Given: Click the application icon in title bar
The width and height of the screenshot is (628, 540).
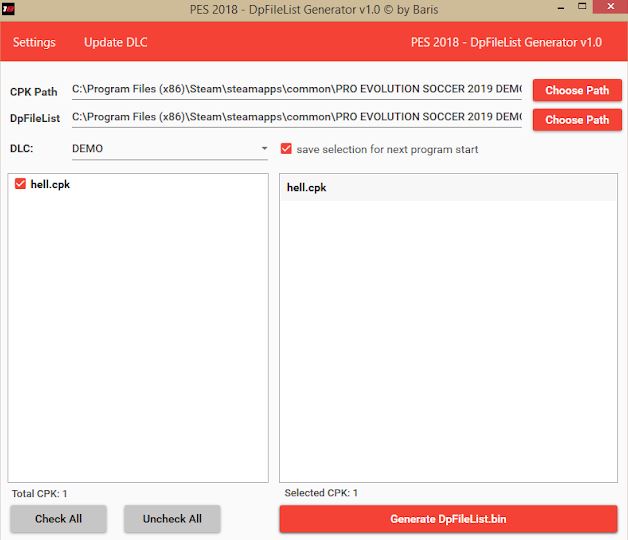Looking at the screenshot, I should 8,8.
